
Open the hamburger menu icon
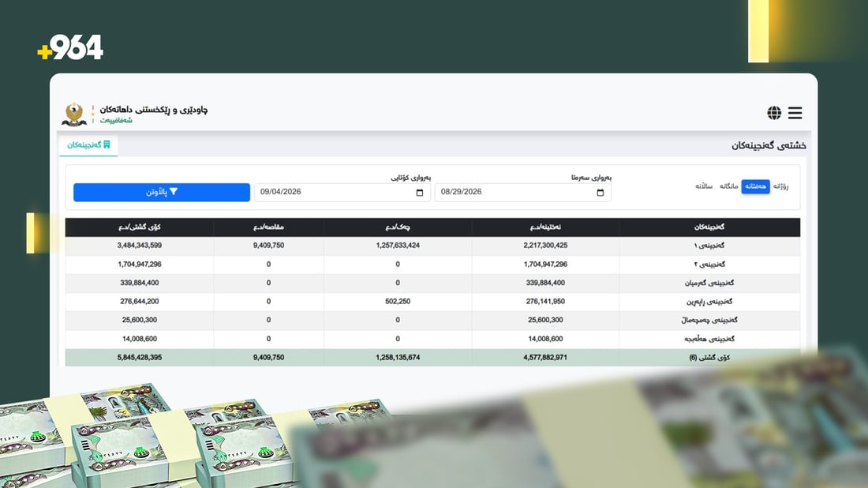[x=795, y=113]
